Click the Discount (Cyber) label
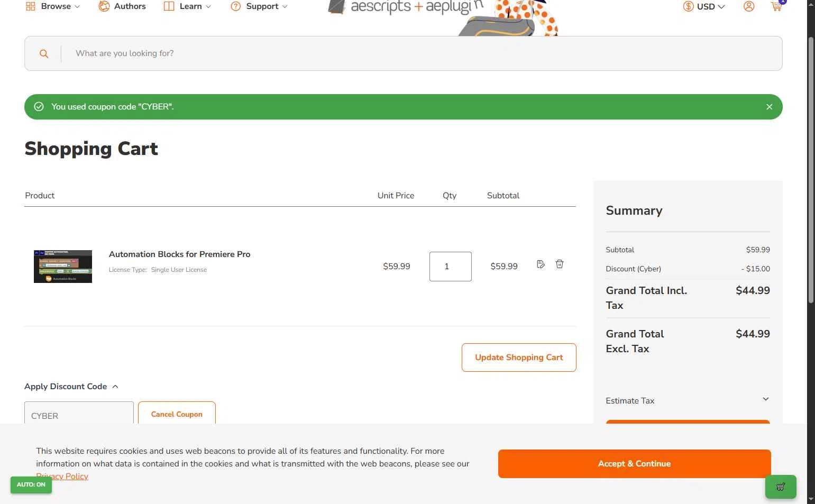This screenshot has width=815, height=504. [x=634, y=269]
